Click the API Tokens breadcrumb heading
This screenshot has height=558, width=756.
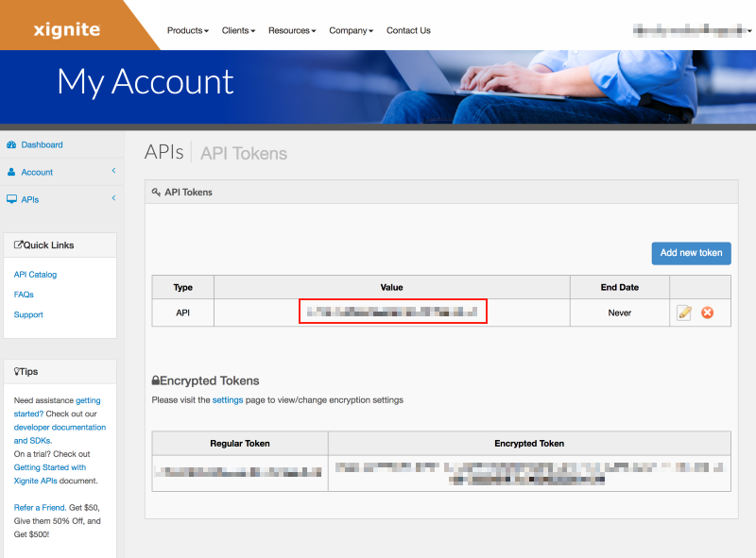pyautogui.click(x=244, y=153)
